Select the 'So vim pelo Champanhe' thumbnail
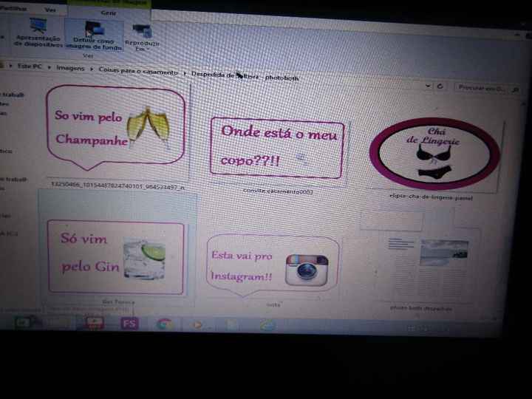Viewport: 532px width, 399px height. pyautogui.click(x=115, y=128)
